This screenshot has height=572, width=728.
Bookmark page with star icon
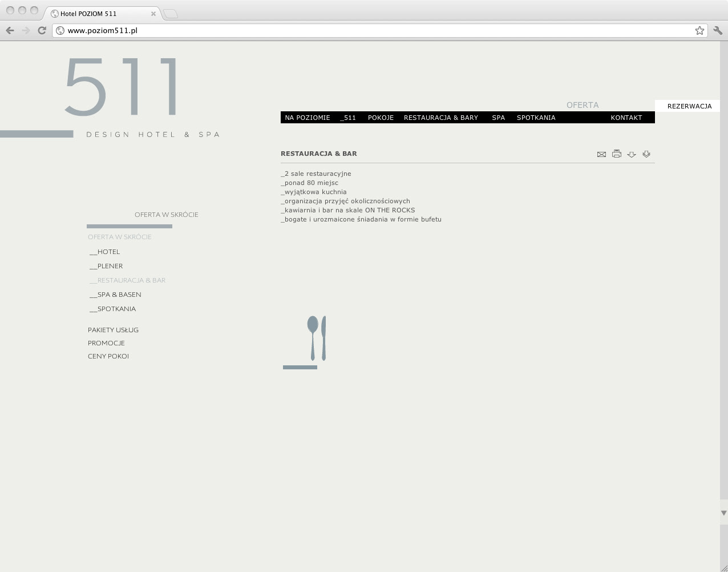click(699, 31)
